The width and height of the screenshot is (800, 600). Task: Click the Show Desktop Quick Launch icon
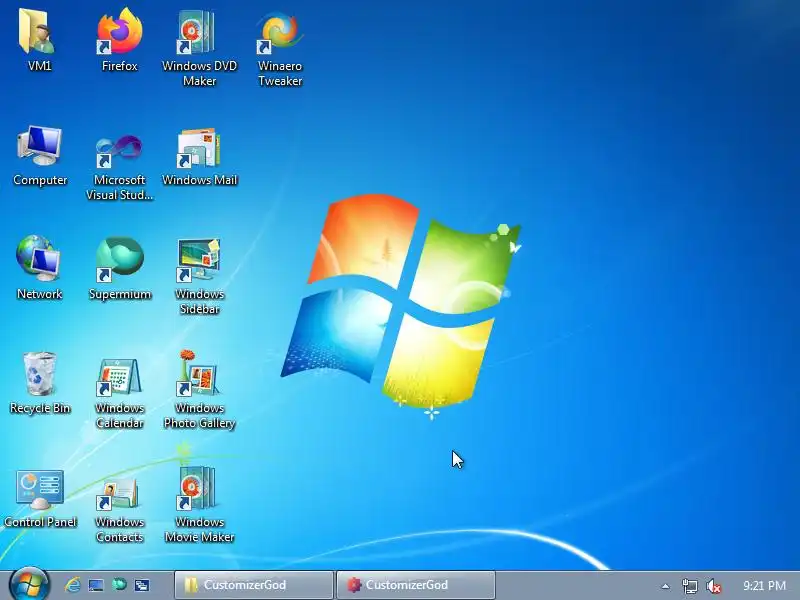(96, 585)
